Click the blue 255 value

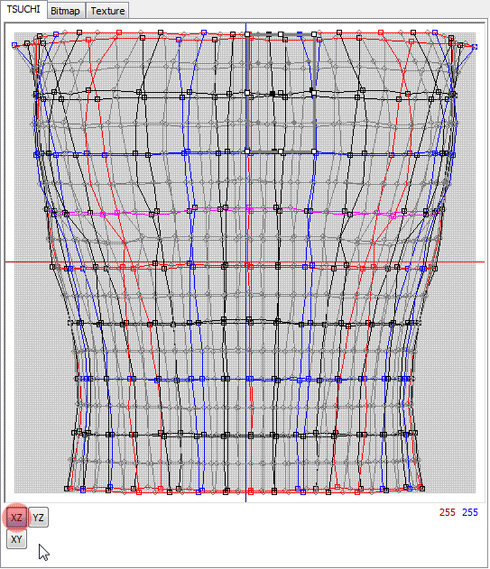coord(470,512)
